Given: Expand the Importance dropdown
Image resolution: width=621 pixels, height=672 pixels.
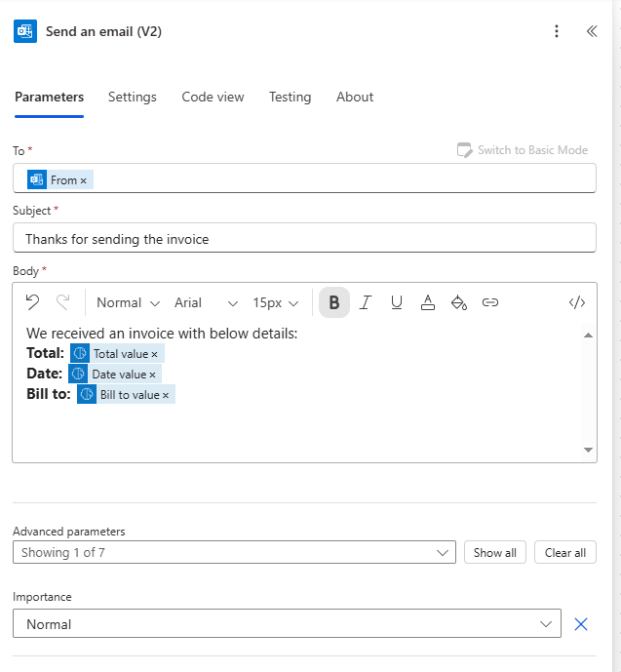Looking at the screenshot, I should click(546, 624).
